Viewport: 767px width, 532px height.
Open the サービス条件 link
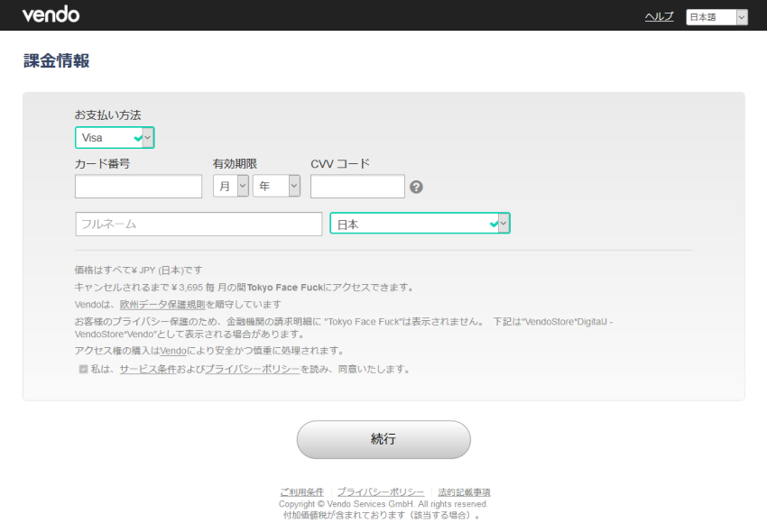(148, 369)
